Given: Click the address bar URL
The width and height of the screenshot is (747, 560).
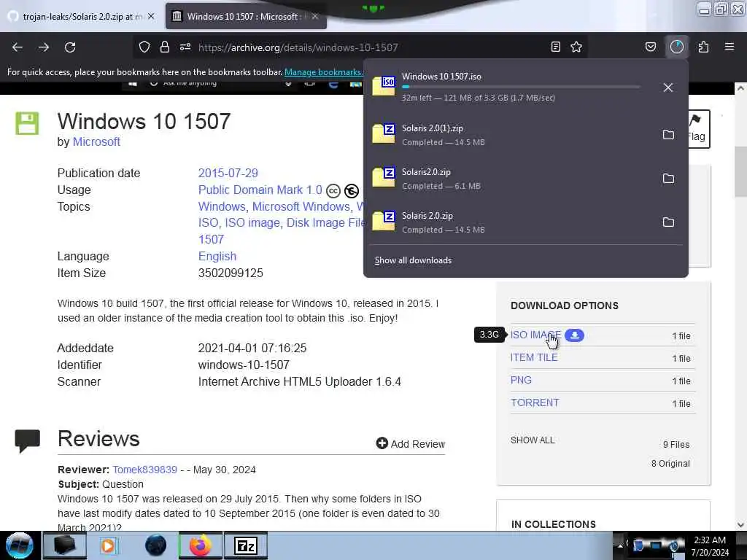Looking at the screenshot, I should pyautogui.click(x=298, y=47).
